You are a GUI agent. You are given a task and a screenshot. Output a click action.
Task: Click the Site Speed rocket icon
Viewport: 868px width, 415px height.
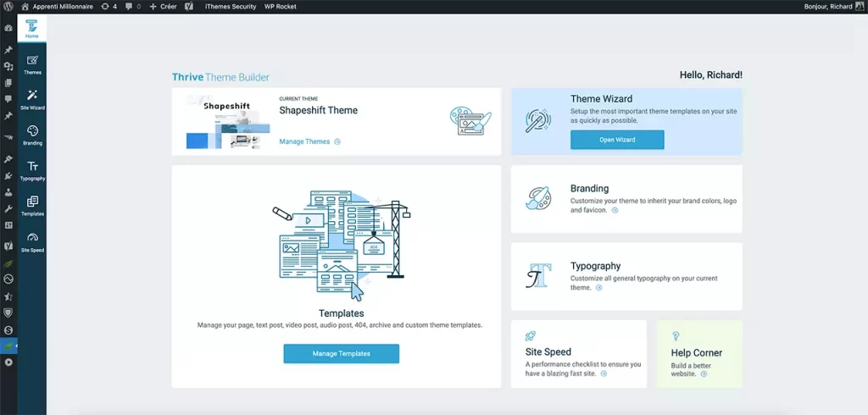[531, 336]
